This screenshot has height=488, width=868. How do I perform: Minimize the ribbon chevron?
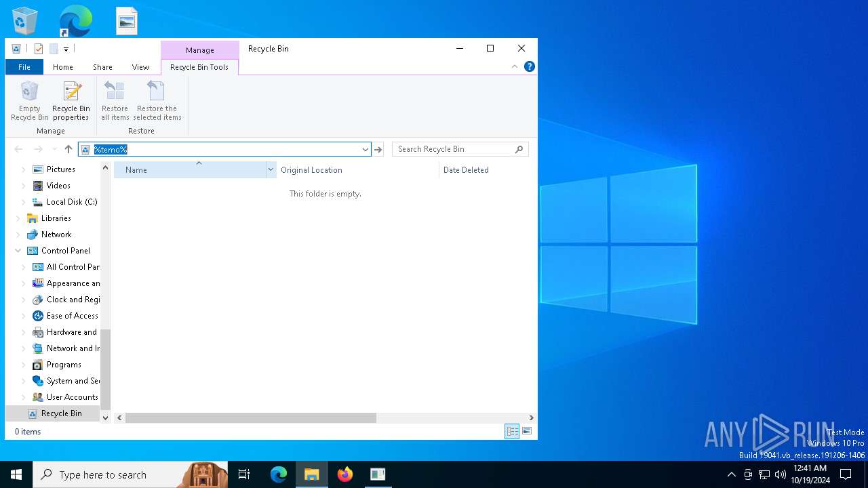click(515, 66)
